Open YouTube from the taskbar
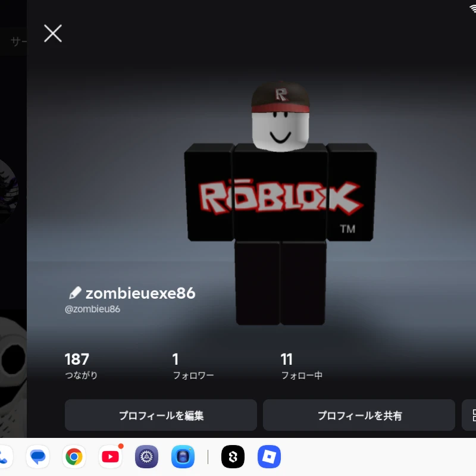Screen dimensions: 476x476 pyautogui.click(x=111, y=456)
